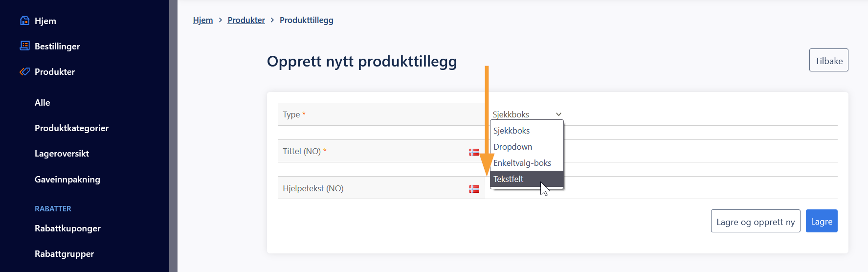868x272 pixels.
Task: Open Lageroversikt sidebar item
Action: point(62,154)
